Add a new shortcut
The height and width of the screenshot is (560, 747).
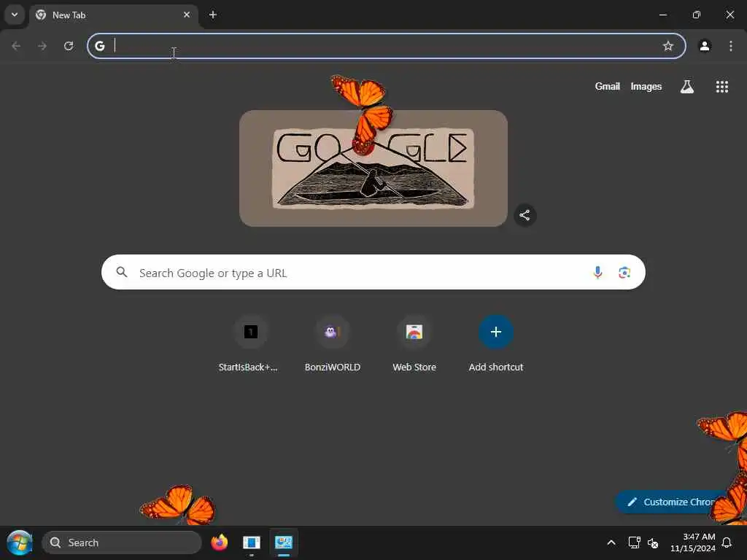pos(496,344)
